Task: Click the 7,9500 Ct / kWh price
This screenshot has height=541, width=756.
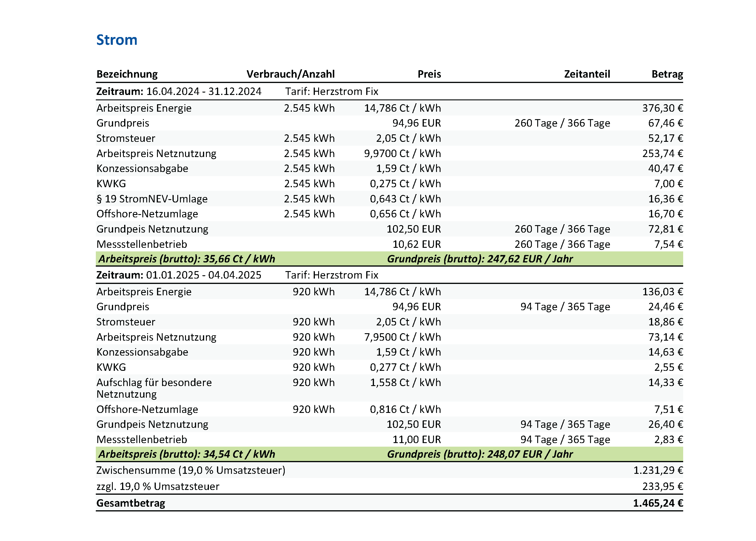Action: pyautogui.click(x=402, y=337)
